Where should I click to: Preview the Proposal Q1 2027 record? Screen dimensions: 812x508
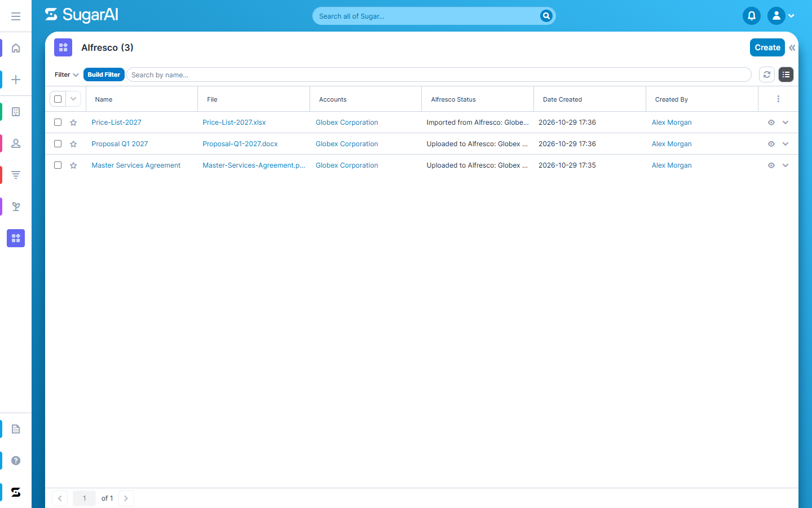(771, 144)
